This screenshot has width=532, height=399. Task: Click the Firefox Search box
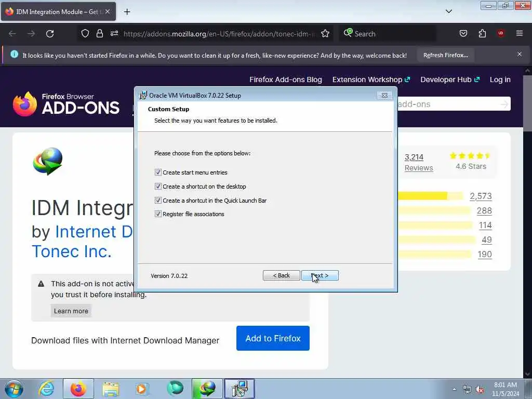pyautogui.click(x=388, y=34)
